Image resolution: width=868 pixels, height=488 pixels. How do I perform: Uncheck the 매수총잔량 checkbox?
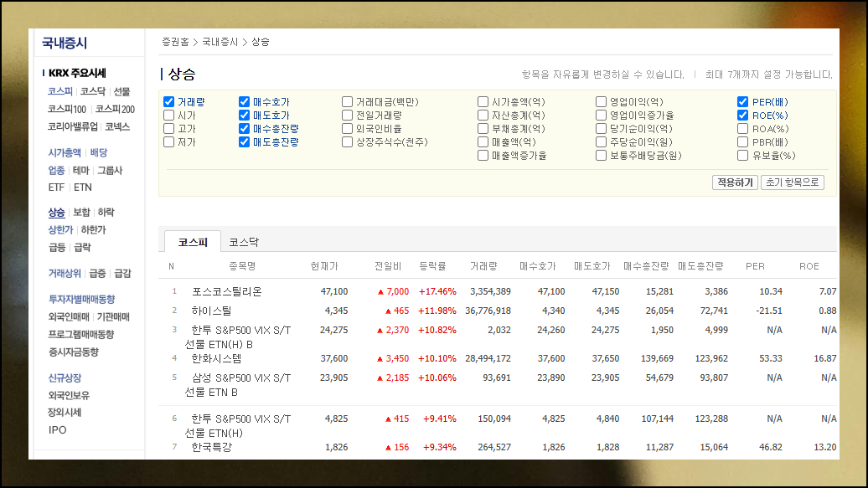[x=244, y=128]
